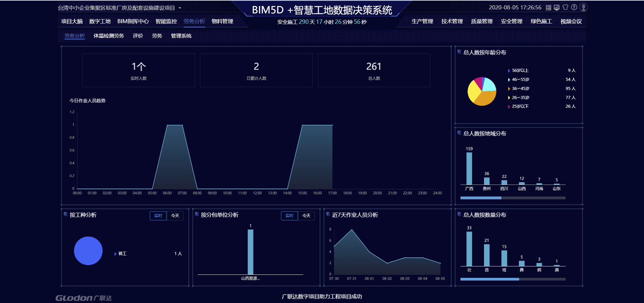Click the ethnicity distribution horizontal scrollbar
Screen dimensions: 644x303
[513, 279]
